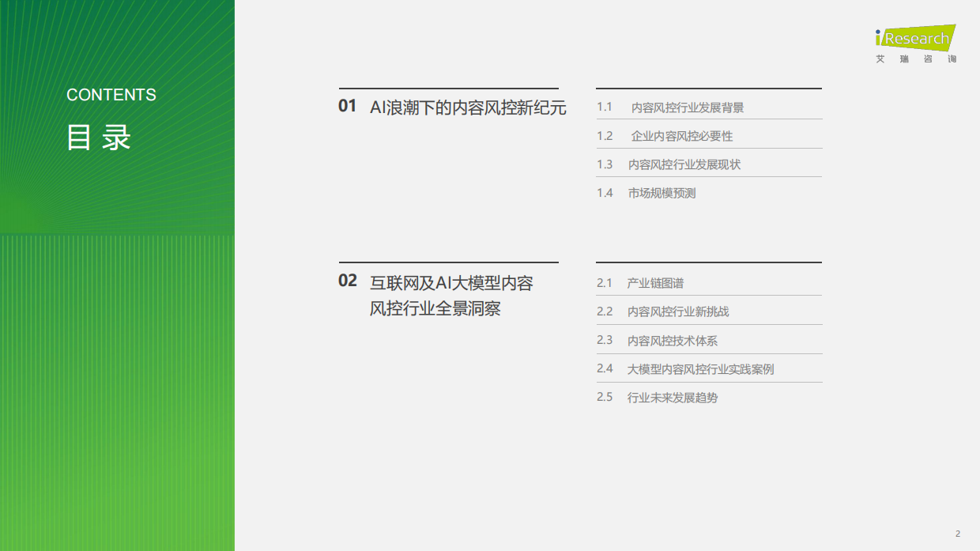Open chapter 互联网及AI大模型内容 heading line

(451, 282)
